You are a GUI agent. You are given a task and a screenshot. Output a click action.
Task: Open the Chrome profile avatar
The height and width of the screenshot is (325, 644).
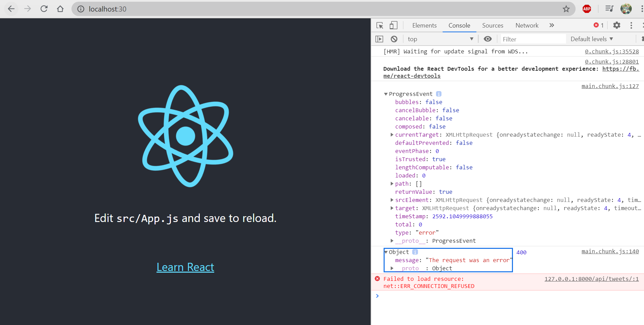(x=626, y=9)
